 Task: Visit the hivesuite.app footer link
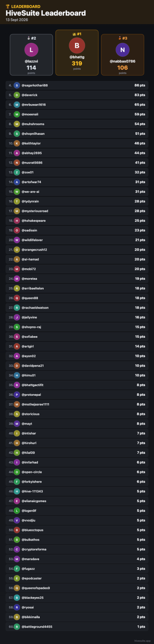tap(142, 641)
